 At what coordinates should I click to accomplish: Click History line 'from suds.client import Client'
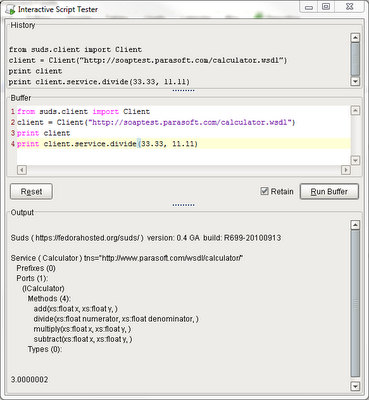click(x=75, y=50)
